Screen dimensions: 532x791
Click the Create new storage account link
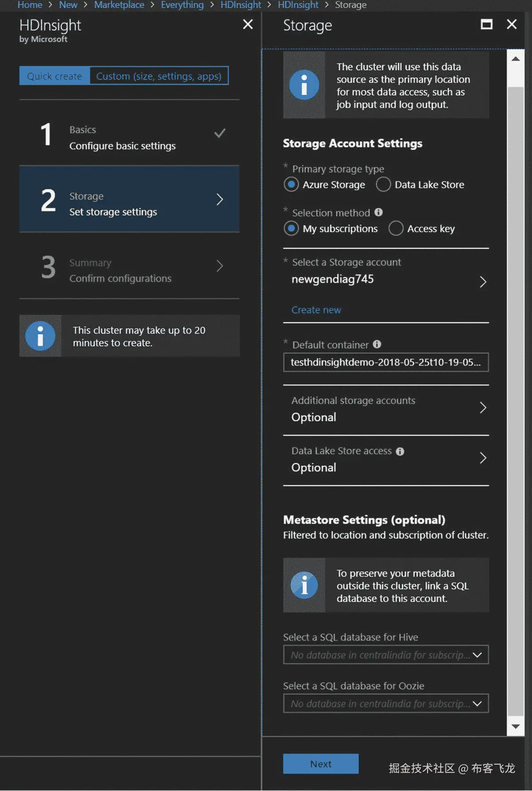[x=316, y=310]
